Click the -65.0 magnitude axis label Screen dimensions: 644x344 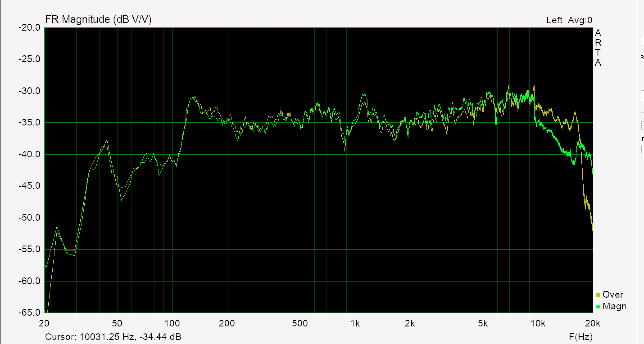(x=29, y=313)
